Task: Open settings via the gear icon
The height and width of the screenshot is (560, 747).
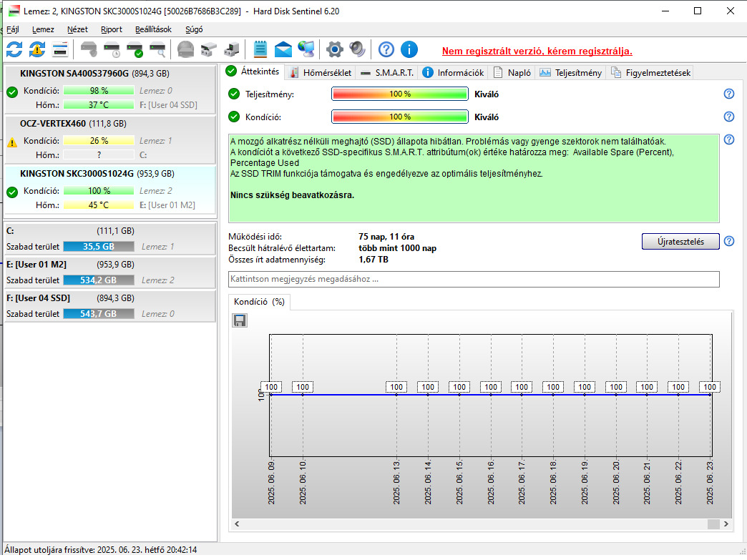Action: click(x=334, y=49)
